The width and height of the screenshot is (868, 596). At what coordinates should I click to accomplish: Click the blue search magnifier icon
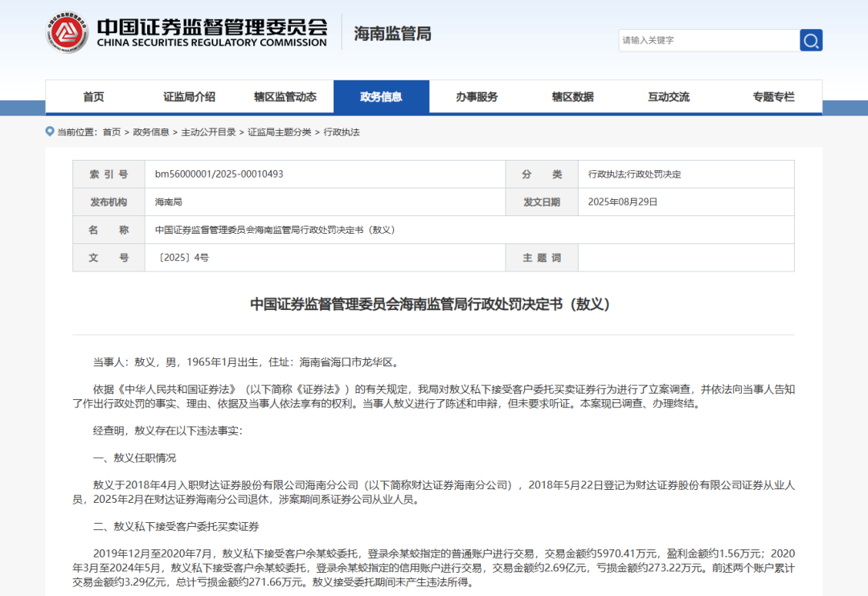coord(811,40)
